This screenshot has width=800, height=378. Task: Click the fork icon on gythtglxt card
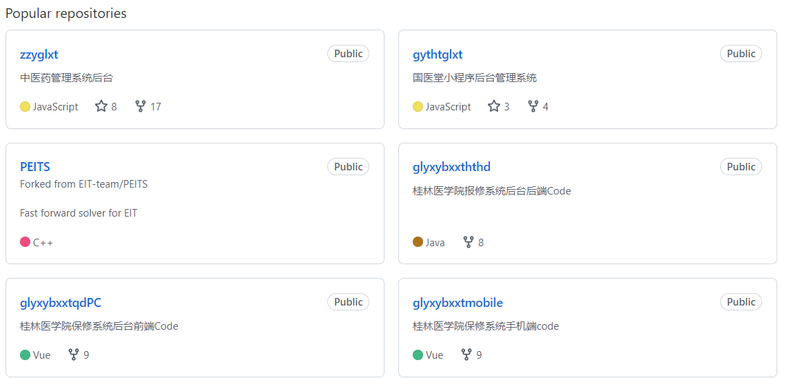(533, 106)
